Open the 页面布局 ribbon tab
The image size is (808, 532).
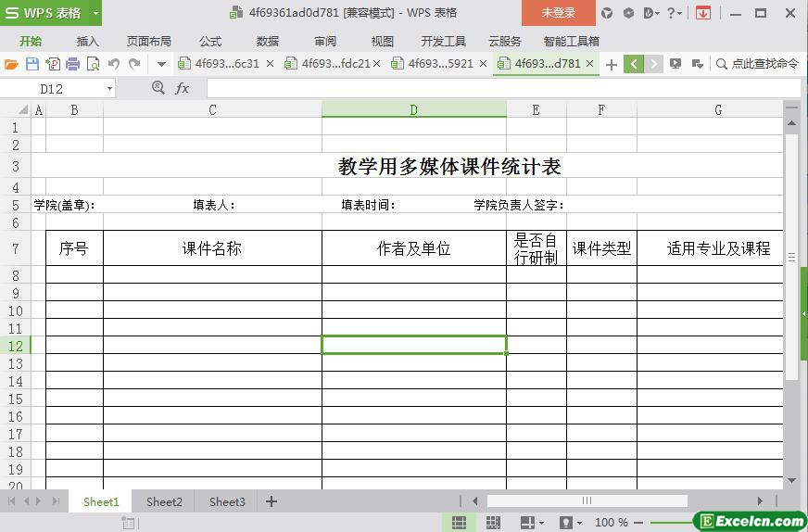click(149, 41)
